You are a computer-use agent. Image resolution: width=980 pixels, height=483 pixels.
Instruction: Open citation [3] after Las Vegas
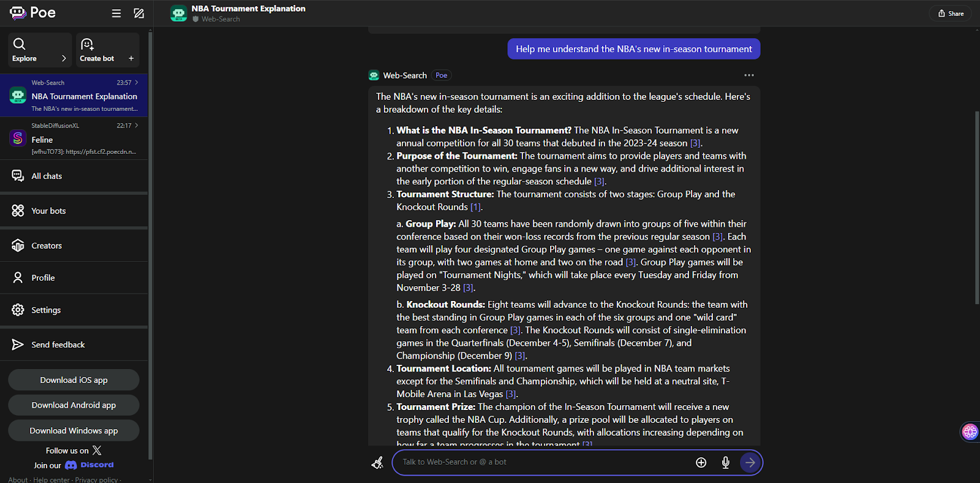click(511, 394)
